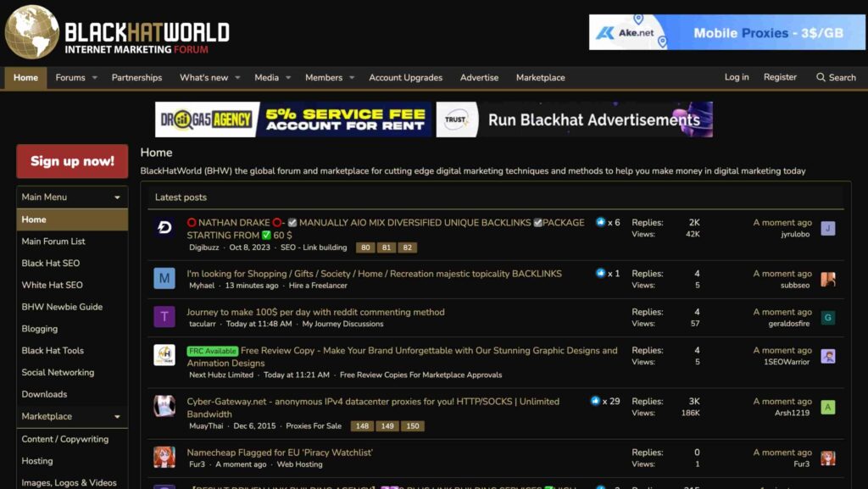Open the Dr Gas Agency banner ad
868x489 pixels.
[293, 119]
